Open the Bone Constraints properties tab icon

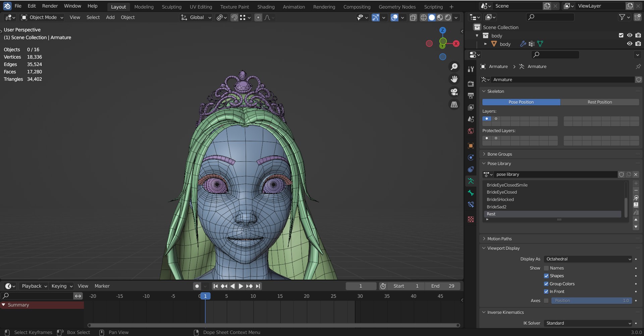[x=471, y=205]
